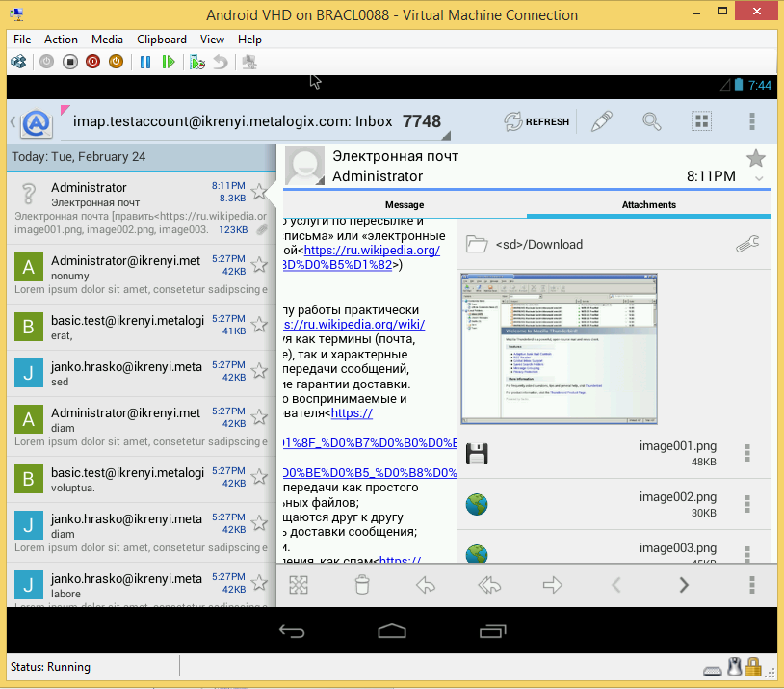Click the red Shut Down VM icon

(x=93, y=62)
